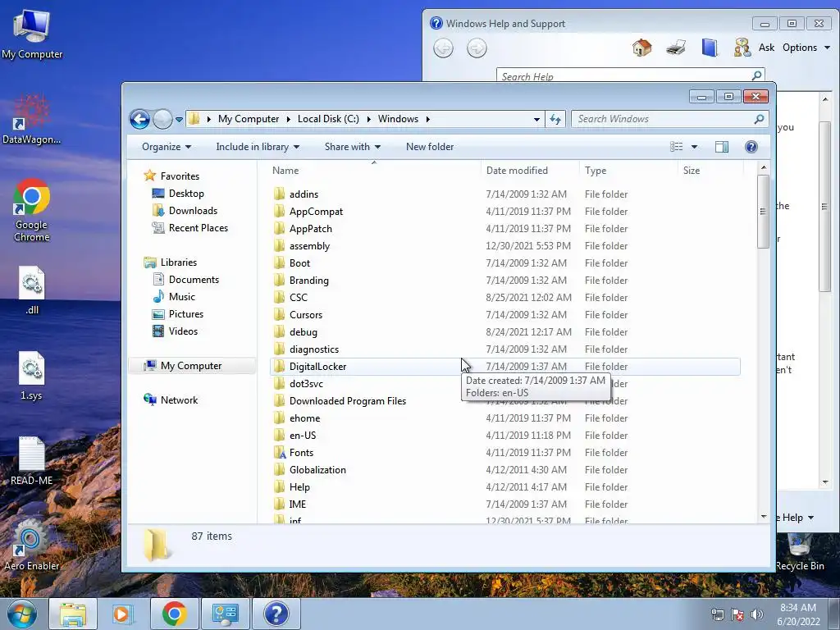
Task: Sort by the Size column header
Action: coord(710,171)
